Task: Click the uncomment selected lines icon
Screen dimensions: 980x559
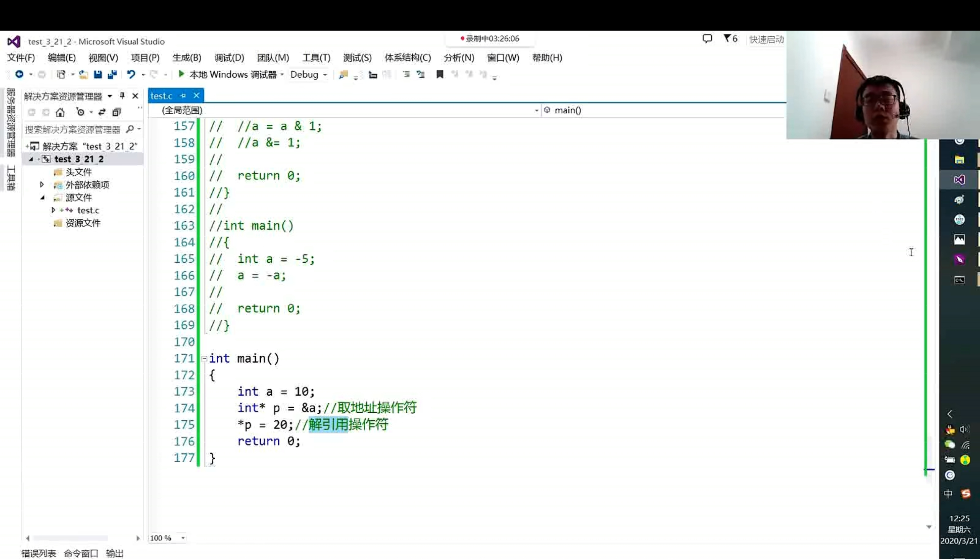Action: click(421, 74)
